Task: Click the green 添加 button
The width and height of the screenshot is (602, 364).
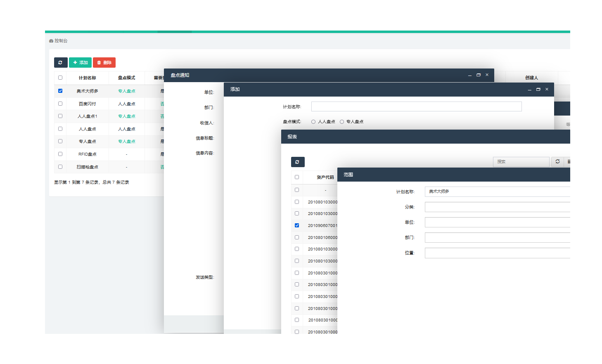Action: [x=80, y=62]
